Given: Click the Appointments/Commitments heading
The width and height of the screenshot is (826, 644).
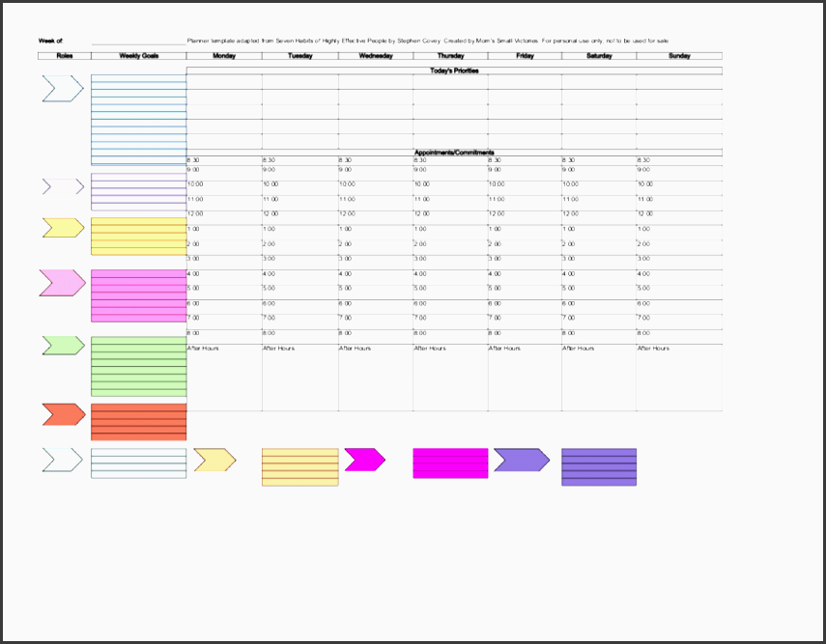Looking at the screenshot, I should (454, 153).
